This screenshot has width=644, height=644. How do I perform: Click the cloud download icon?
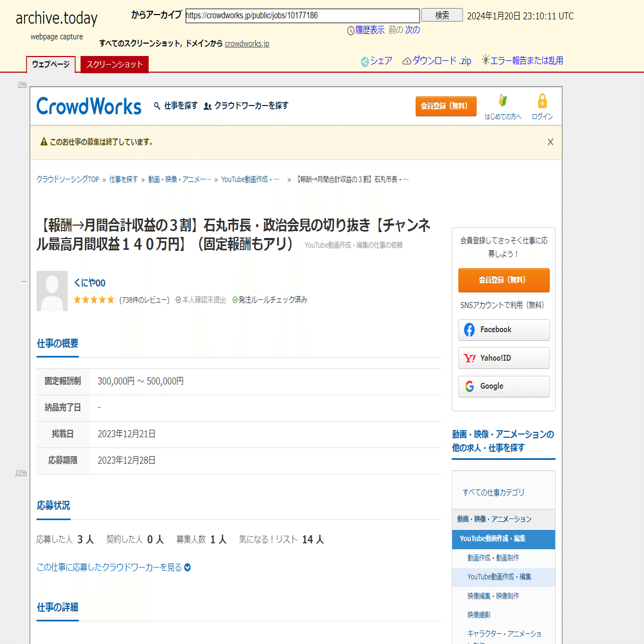pos(407,61)
